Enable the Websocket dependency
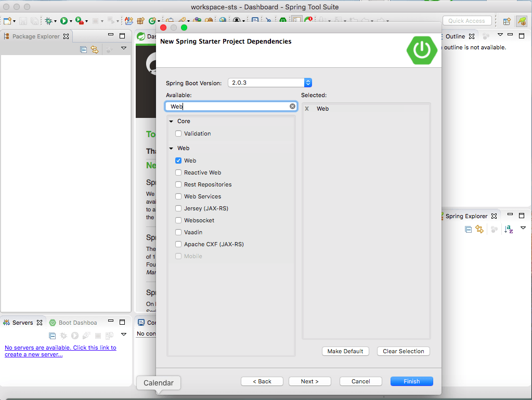Image resolution: width=532 pixels, height=400 pixels. point(178,220)
